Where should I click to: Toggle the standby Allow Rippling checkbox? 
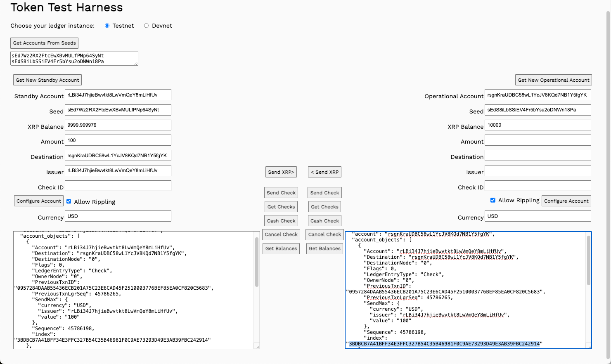click(x=69, y=201)
